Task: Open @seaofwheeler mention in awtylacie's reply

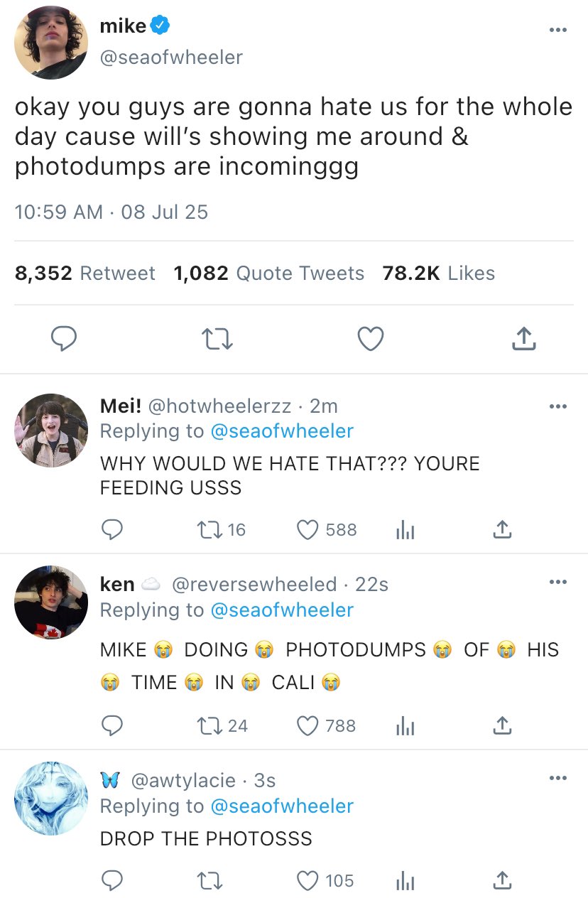Action: 281,806
